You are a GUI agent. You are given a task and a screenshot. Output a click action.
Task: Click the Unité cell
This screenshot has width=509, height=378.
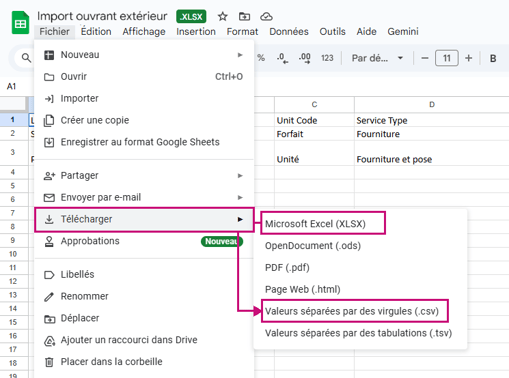point(314,153)
